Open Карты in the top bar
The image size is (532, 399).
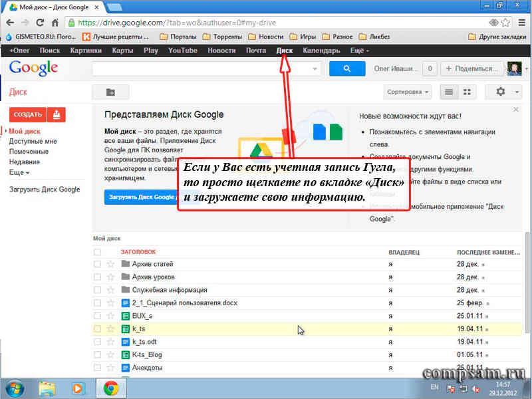(x=122, y=51)
